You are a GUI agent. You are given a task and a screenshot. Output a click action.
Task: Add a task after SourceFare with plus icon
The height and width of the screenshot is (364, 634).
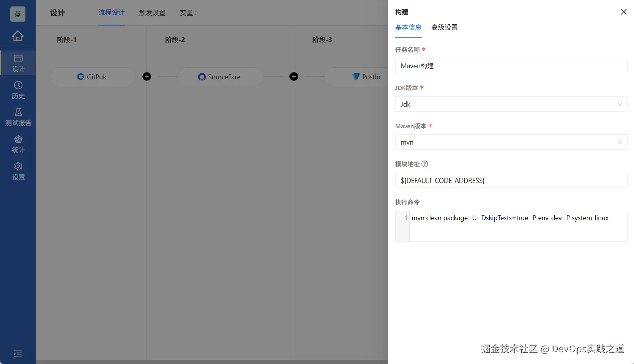[x=293, y=77]
